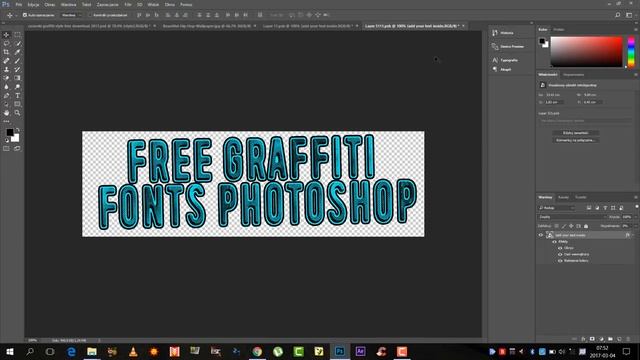This screenshot has width=640, height=360.
Task: Open the workspace switcher dropdown
Action: click(x=629, y=15)
